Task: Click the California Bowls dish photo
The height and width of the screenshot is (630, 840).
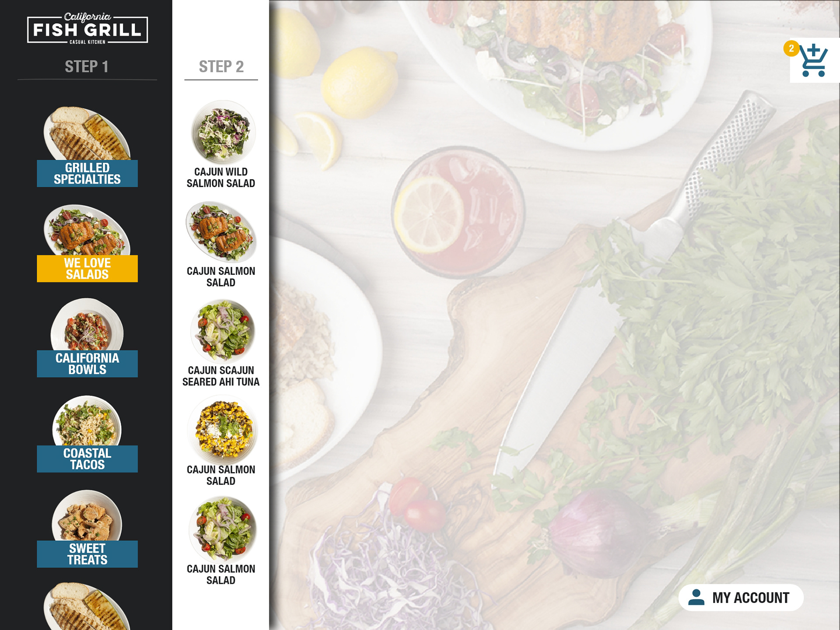Action: coord(87,324)
